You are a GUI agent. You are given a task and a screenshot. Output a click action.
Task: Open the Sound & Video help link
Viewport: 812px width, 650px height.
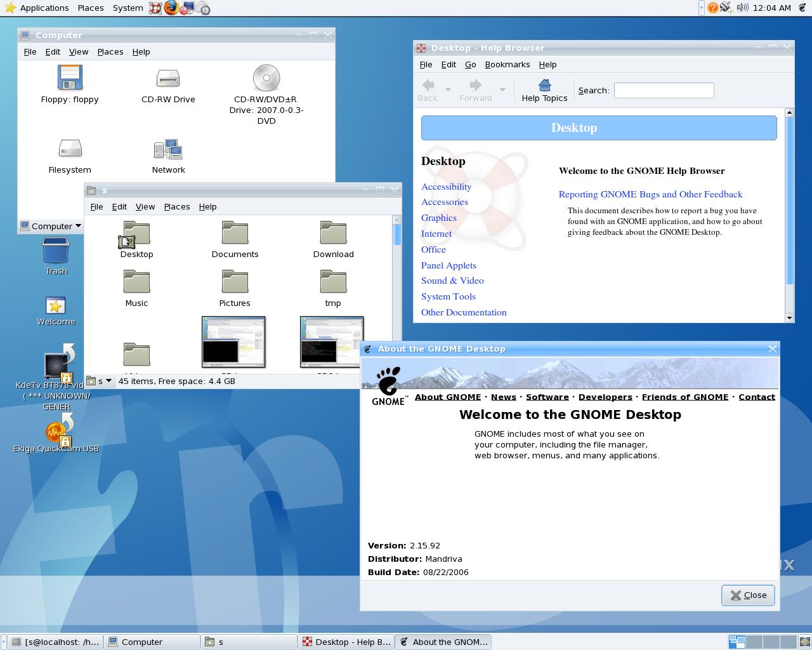coord(452,281)
